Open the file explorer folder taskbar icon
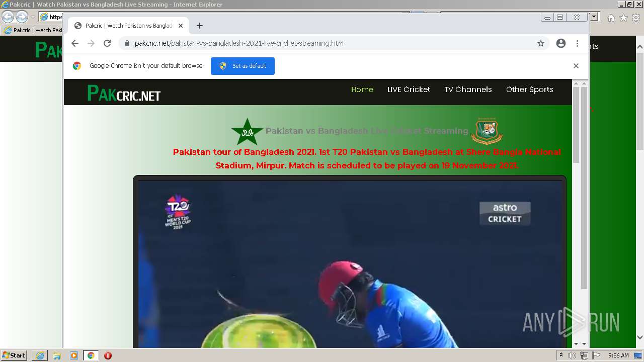This screenshot has height=362, width=644. pos(57,355)
